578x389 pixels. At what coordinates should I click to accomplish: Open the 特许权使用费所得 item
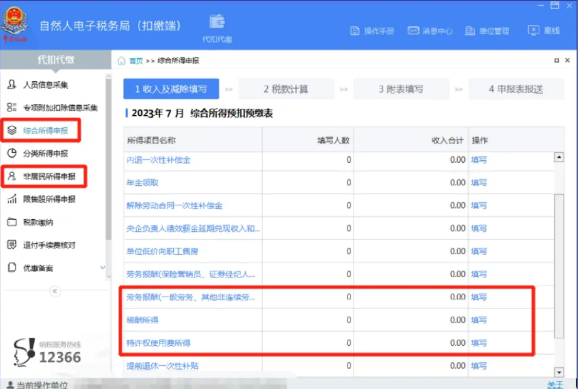159,343
